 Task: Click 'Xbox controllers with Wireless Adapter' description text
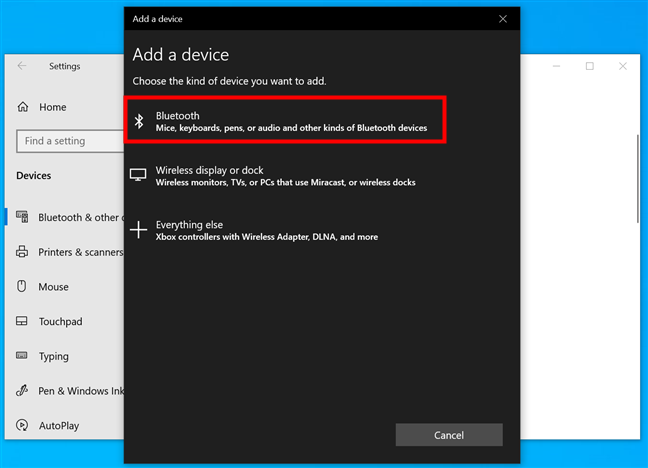(x=267, y=237)
